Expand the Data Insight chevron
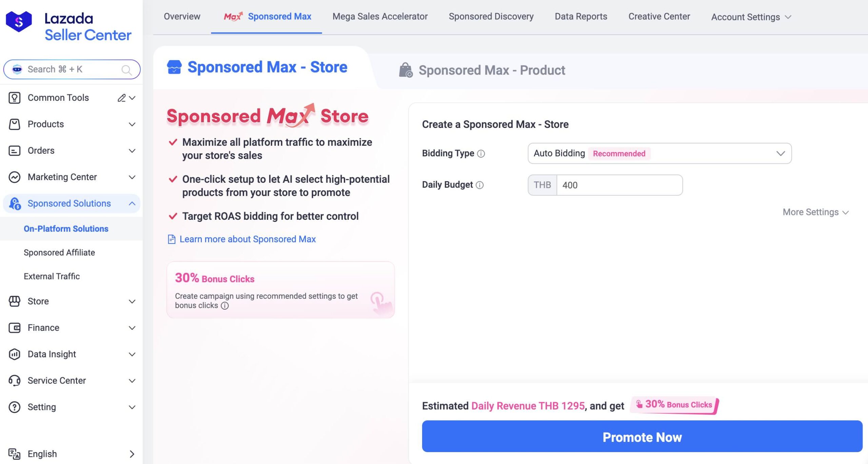 click(132, 354)
